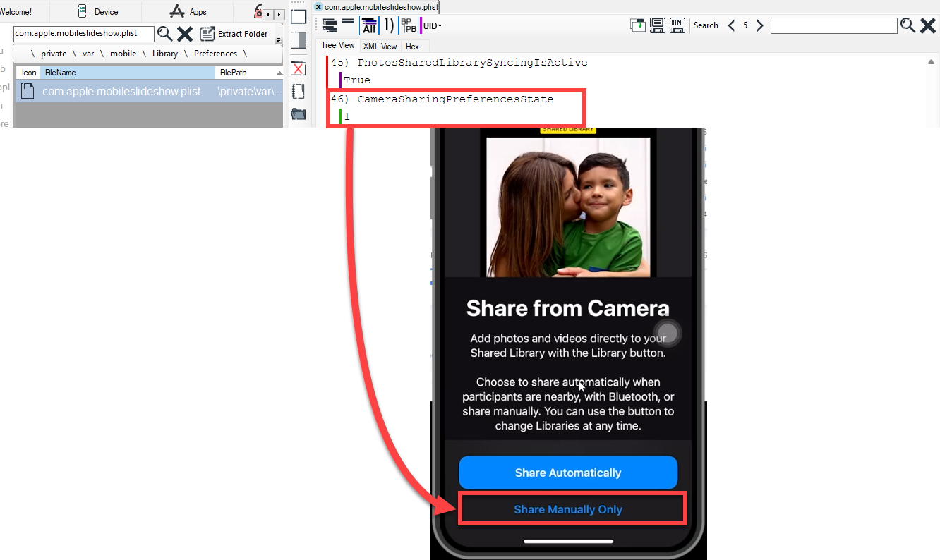Tap the Share Automatically button
The width and height of the screenshot is (940, 560).
[568, 473]
